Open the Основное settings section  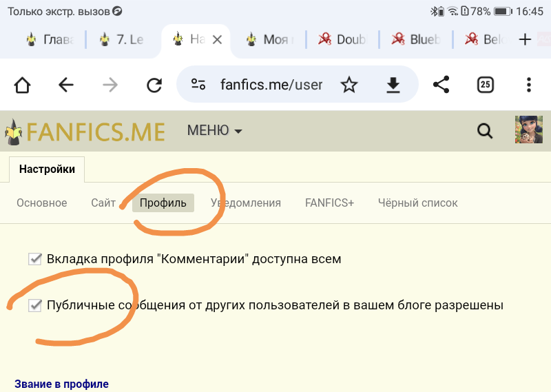41,203
